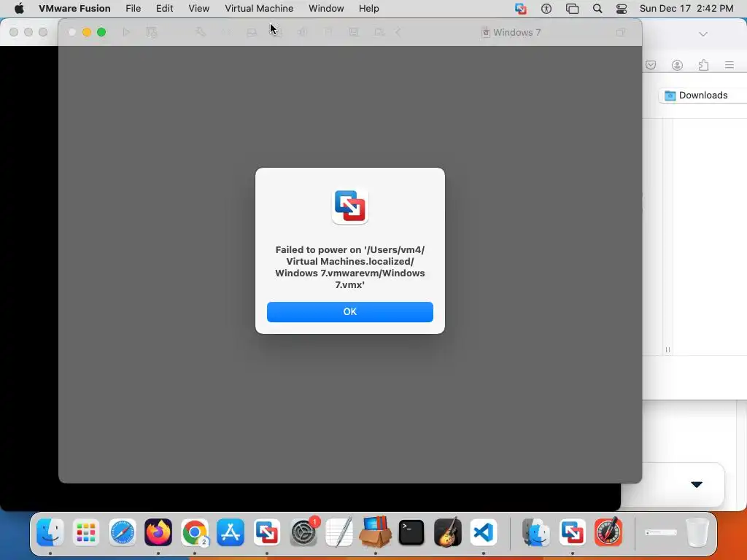Open the Help menu
Image resolution: width=747 pixels, height=560 pixels.
368,9
